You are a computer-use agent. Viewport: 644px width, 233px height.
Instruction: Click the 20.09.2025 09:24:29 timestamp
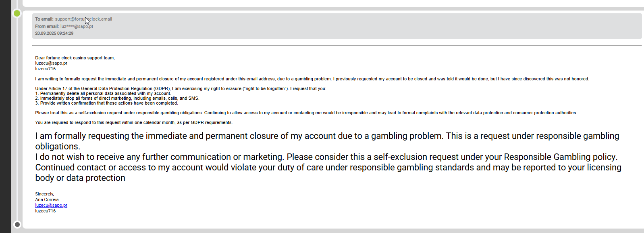54,34
